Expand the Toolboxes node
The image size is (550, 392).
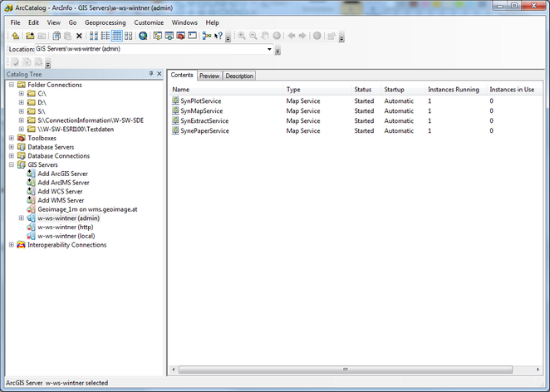pos(12,138)
